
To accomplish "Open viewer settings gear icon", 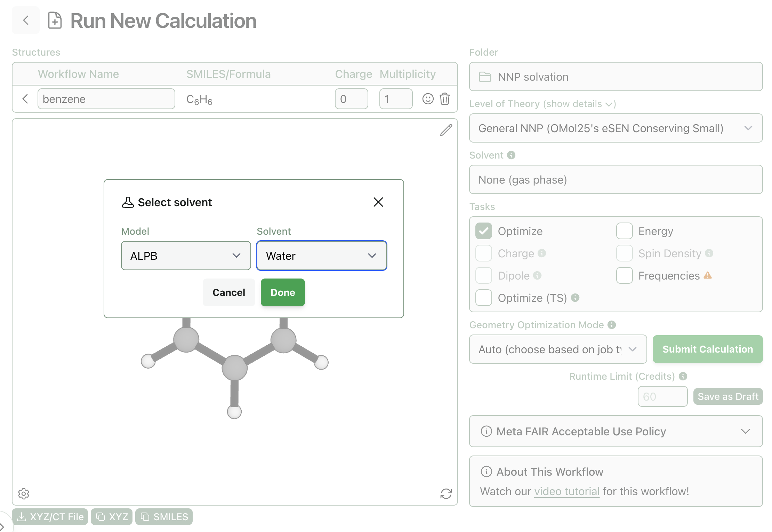I will pos(24,493).
